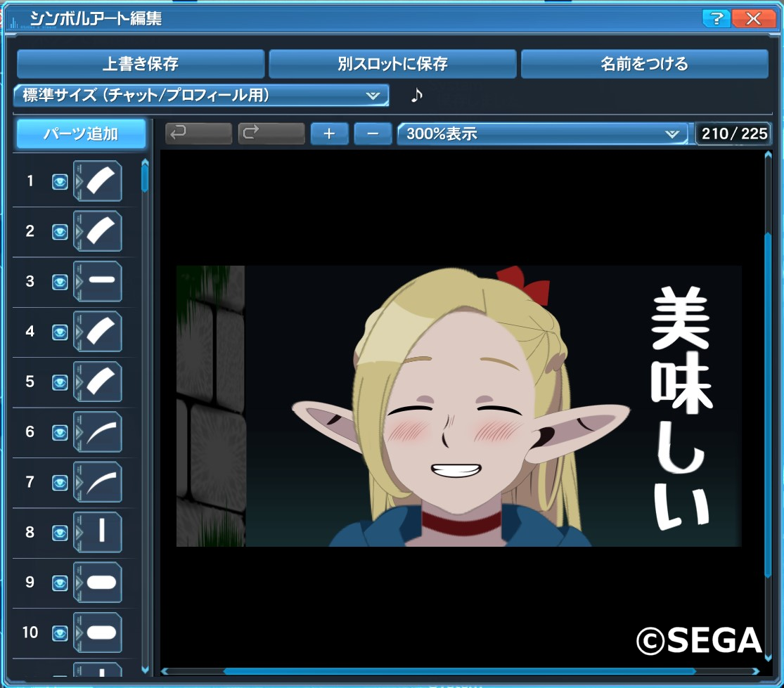
Task: Click canvas horizontal scroll left arrow
Action: tap(165, 672)
